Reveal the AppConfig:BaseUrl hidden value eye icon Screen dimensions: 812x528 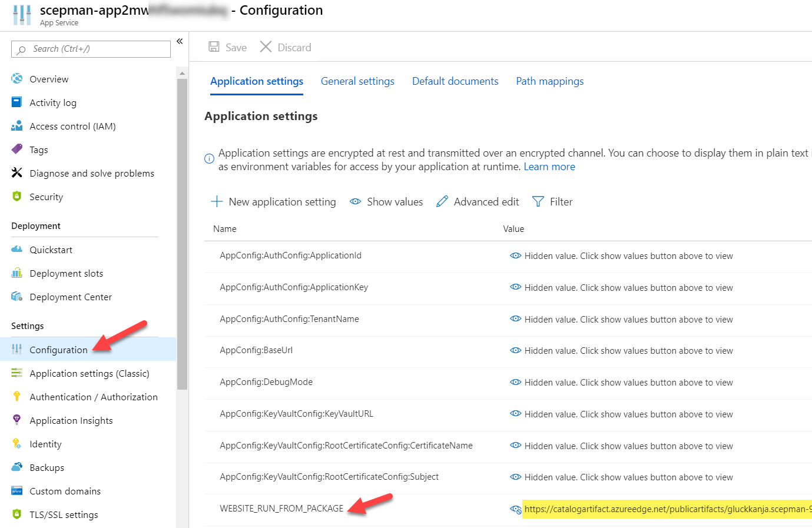(515, 350)
